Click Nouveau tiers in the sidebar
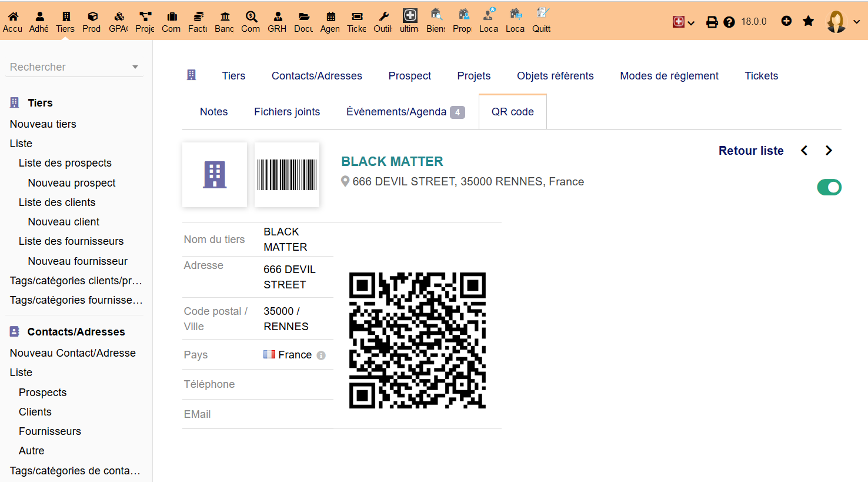This screenshot has height=482, width=868. [43, 124]
